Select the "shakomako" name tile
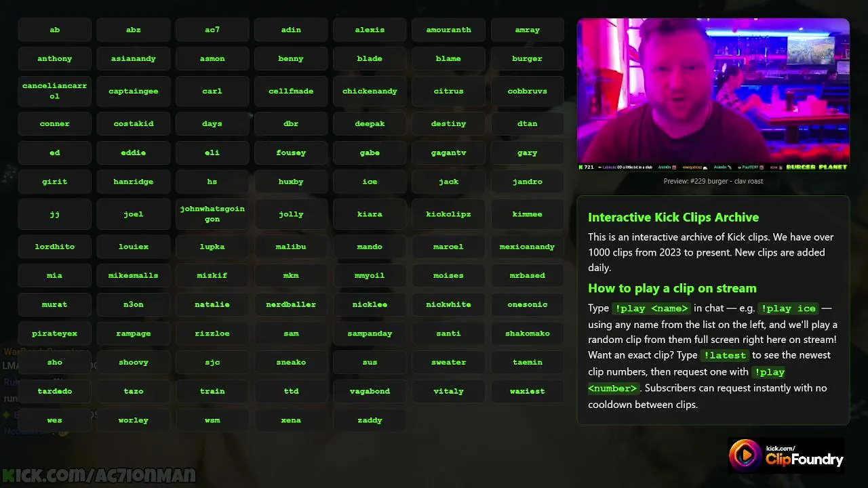 pyautogui.click(x=528, y=333)
